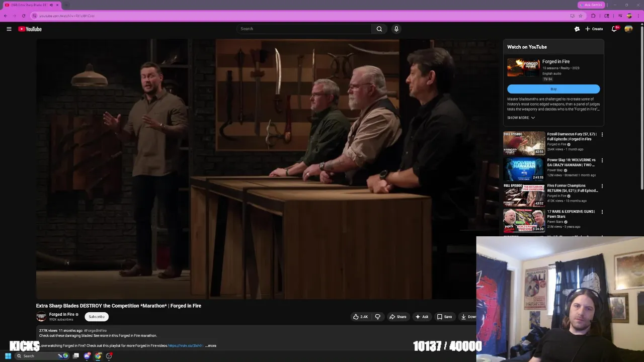Open Fossil Damascus Fury video thumbnail
Screen dimensions: 644x362
[524, 143]
